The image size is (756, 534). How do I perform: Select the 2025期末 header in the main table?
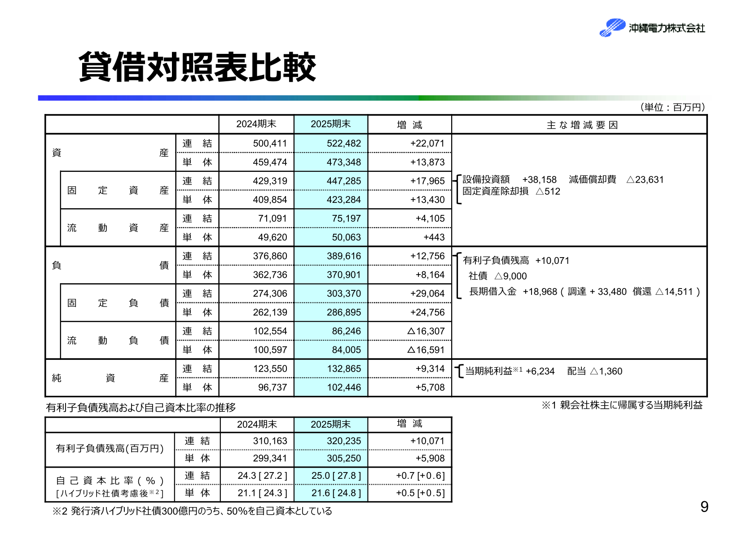click(x=331, y=124)
